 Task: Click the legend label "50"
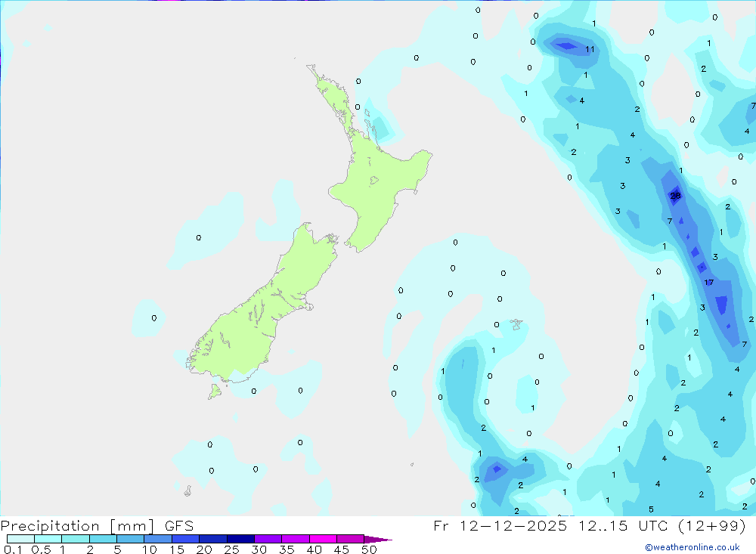click(369, 549)
